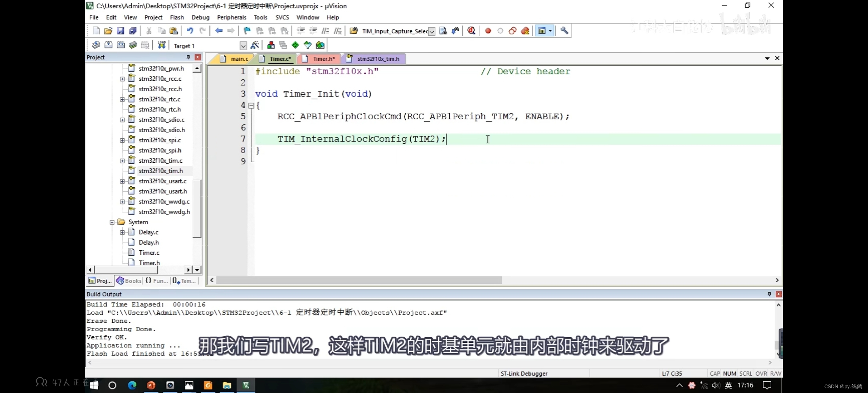Navigate backwards with blue left arrow
Screen dimensions: 868x393
pos(218,31)
